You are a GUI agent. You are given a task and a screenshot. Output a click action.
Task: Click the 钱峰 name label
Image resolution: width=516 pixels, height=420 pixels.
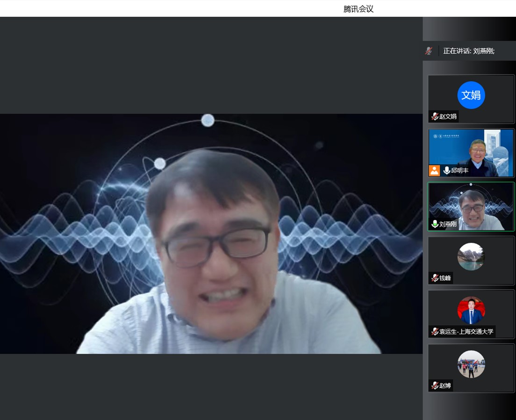pos(445,278)
